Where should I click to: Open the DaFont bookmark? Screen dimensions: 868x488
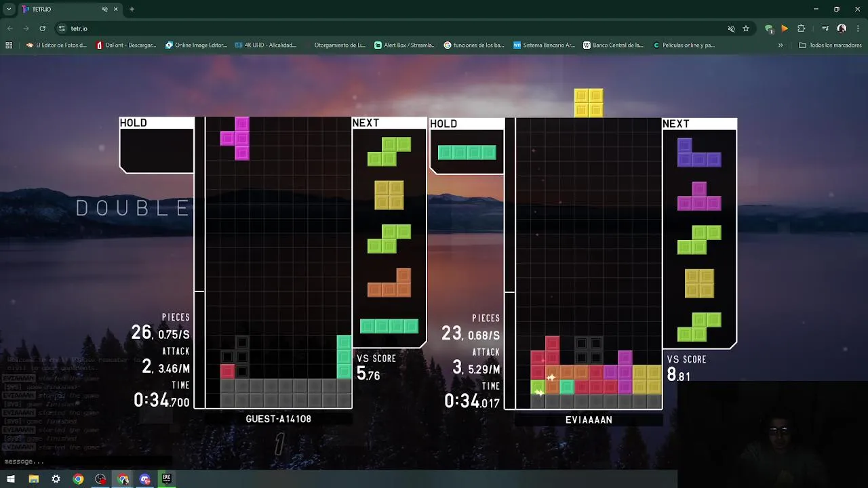click(126, 45)
